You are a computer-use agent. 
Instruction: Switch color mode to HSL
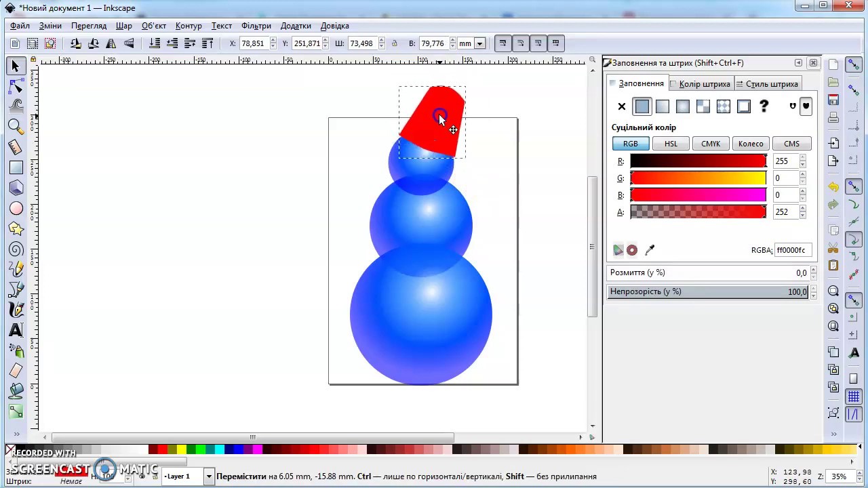pyautogui.click(x=671, y=144)
